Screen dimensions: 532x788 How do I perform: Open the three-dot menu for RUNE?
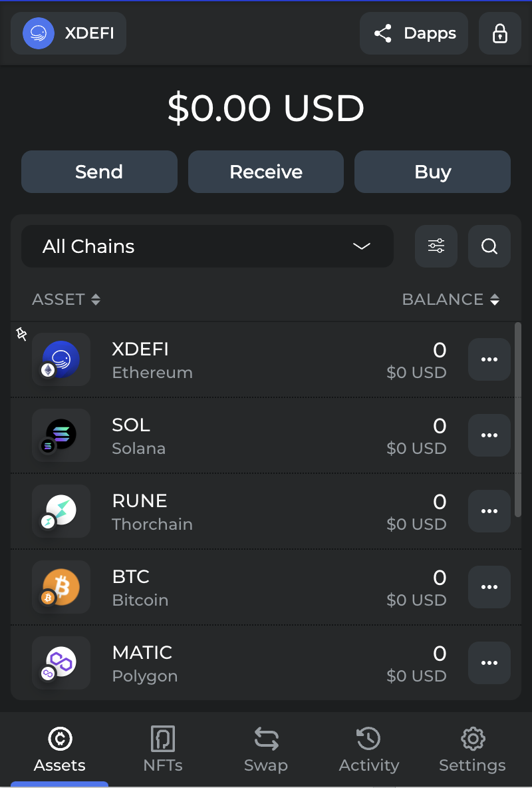489,511
